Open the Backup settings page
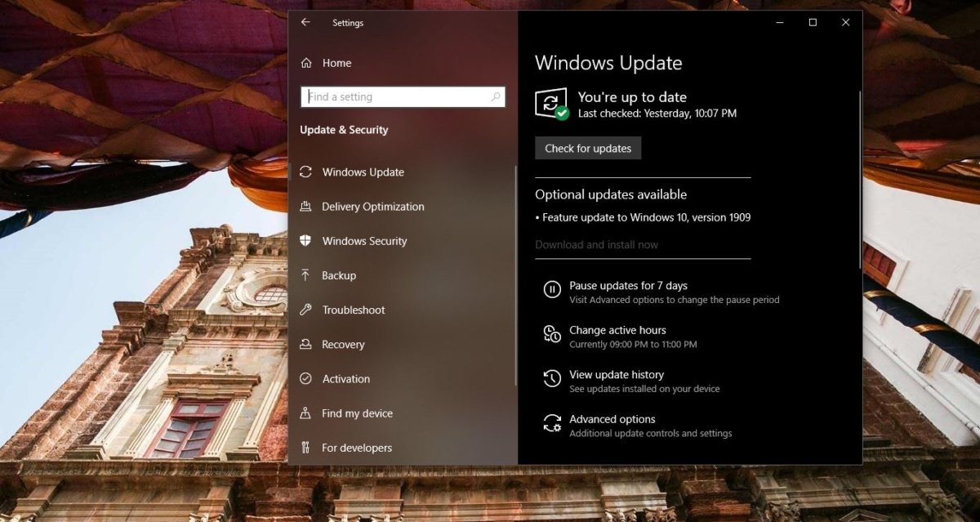Viewport: 980px width, 522px height. point(339,275)
